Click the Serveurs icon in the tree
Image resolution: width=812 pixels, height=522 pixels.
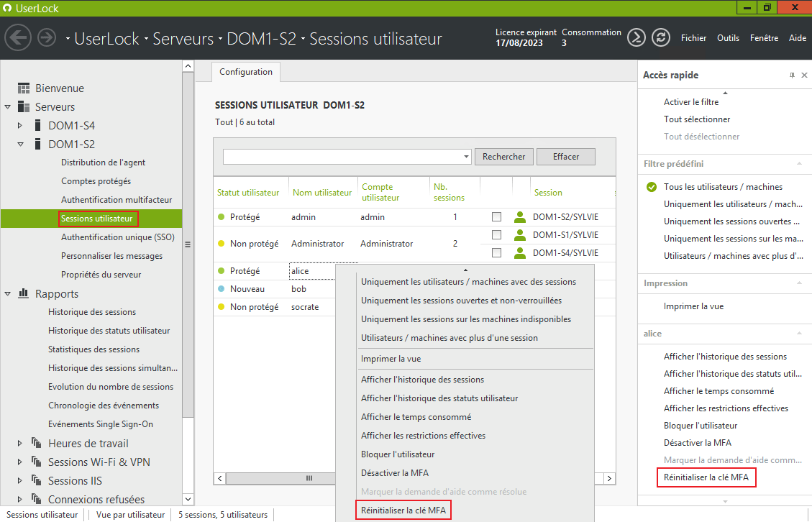23,106
